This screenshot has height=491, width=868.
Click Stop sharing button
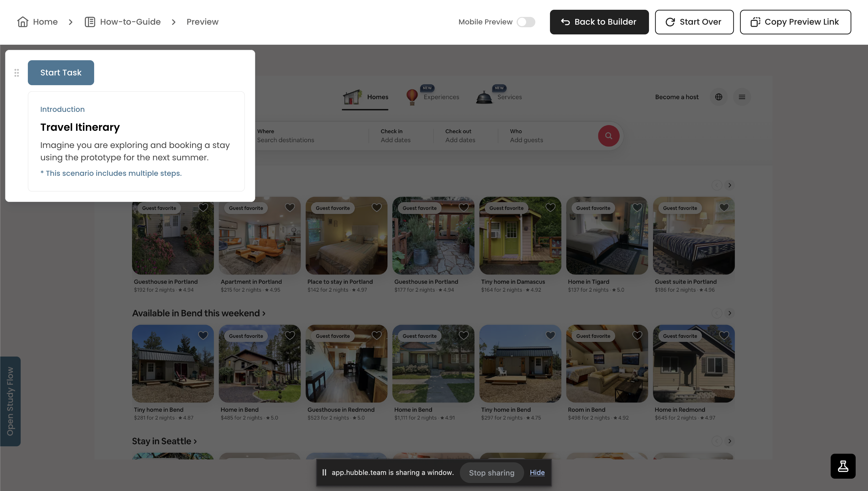[x=492, y=473]
